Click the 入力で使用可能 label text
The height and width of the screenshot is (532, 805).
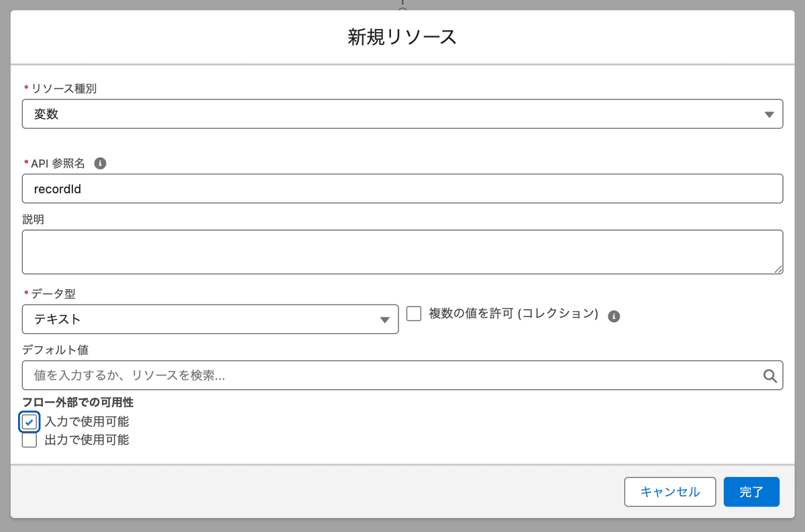[87, 422]
